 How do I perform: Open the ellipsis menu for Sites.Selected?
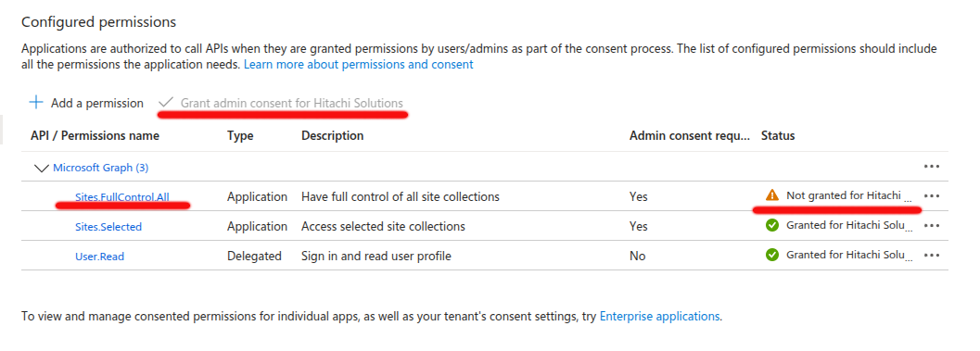point(931,225)
